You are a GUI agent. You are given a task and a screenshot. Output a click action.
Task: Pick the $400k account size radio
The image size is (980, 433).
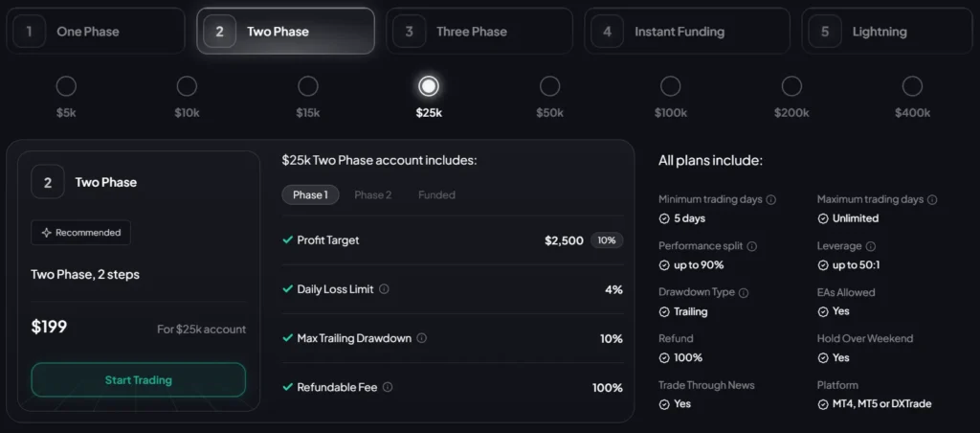click(912, 87)
